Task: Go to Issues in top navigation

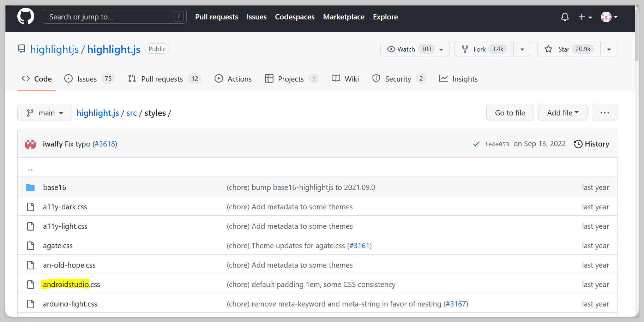Action: pos(257,17)
